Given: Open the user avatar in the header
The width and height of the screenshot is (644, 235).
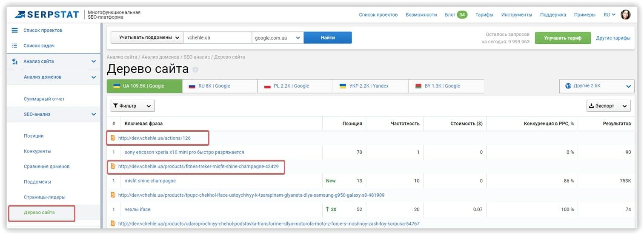Looking at the screenshot, I should (625, 14).
